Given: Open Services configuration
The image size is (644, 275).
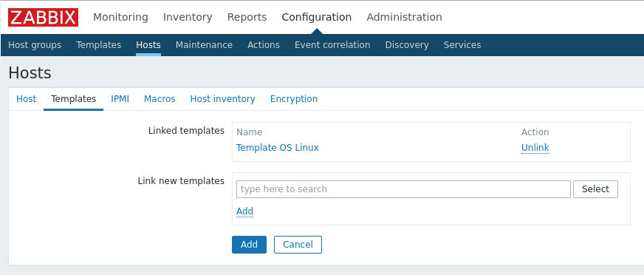Looking at the screenshot, I should pyautogui.click(x=462, y=45).
